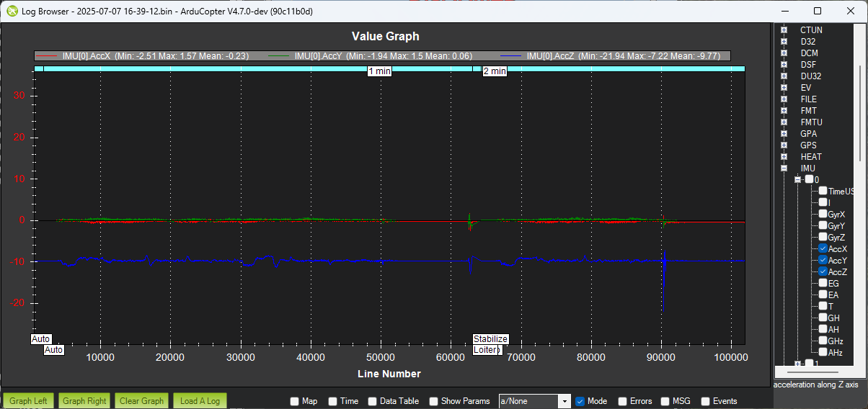The image size is (868, 409).
Task: Uncheck the Mode checkbox
Action: pos(580,401)
